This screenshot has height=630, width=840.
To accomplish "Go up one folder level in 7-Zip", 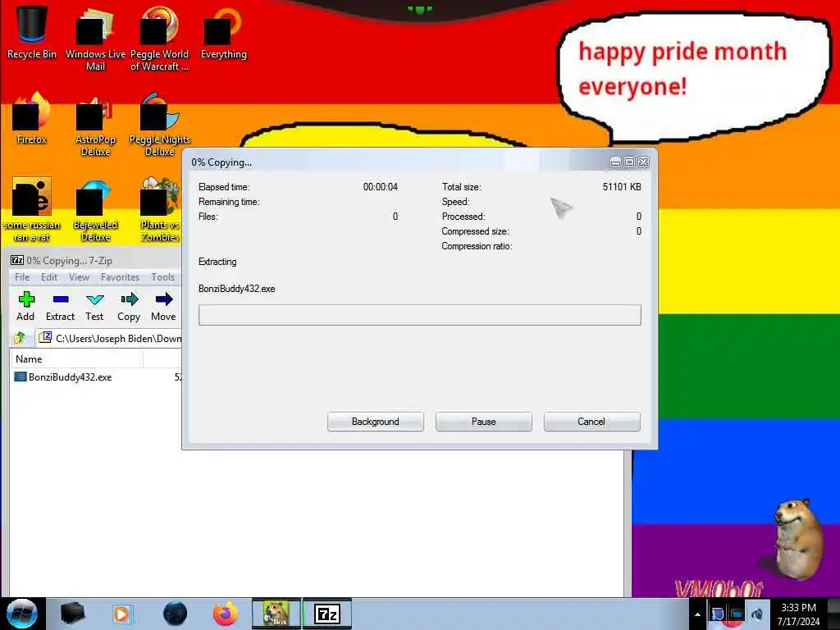I will click(20, 338).
